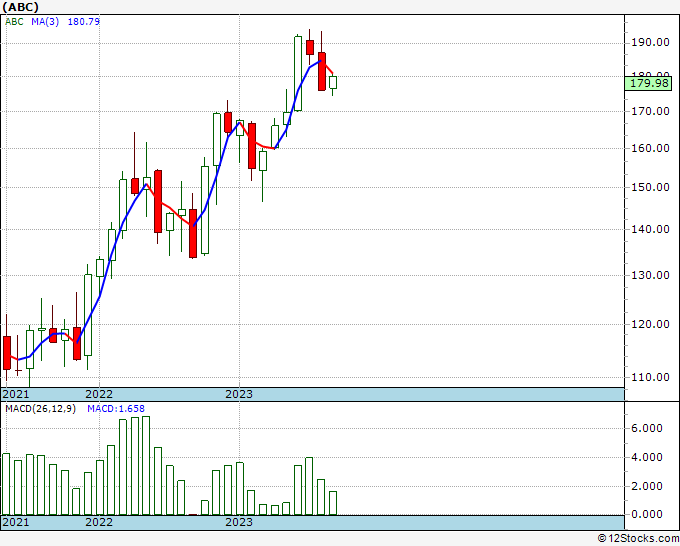The height and width of the screenshot is (546, 680).
Task: Open the 12Stocks.com copyright link
Action: point(638,539)
